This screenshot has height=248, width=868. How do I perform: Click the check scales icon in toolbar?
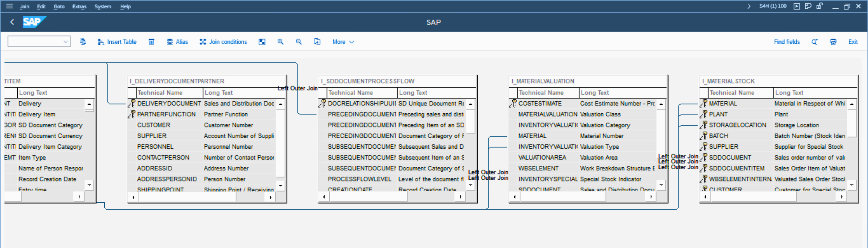83,42
